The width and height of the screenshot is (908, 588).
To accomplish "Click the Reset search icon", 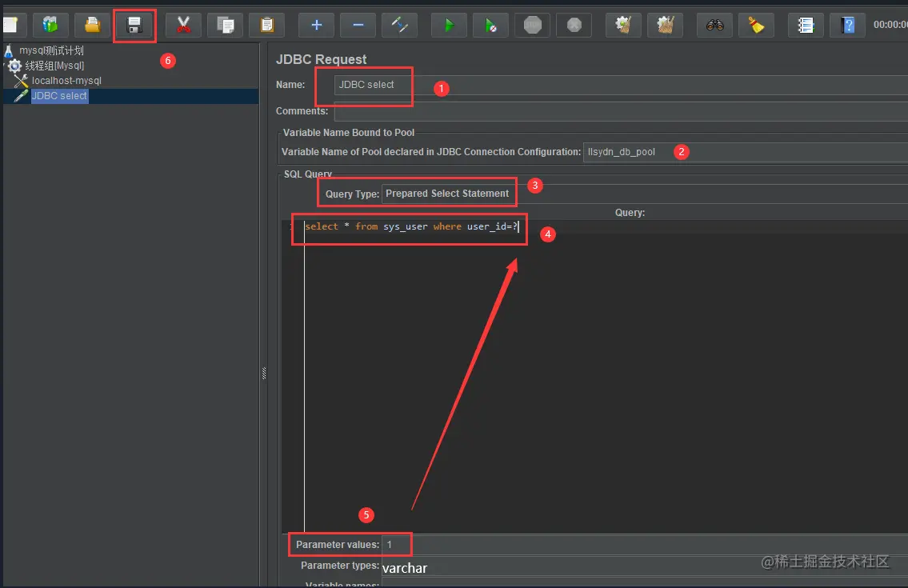I will click(756, 25).
